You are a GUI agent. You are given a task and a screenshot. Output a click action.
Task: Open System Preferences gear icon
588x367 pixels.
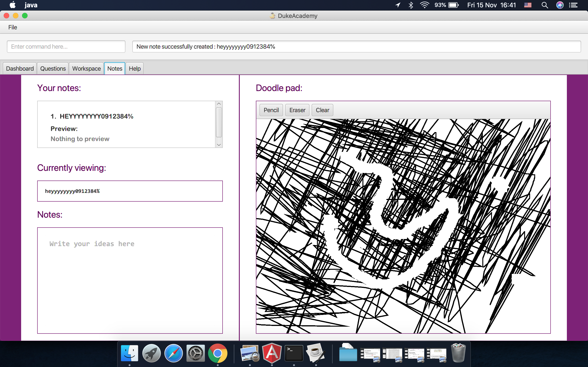tap(196, 353)
